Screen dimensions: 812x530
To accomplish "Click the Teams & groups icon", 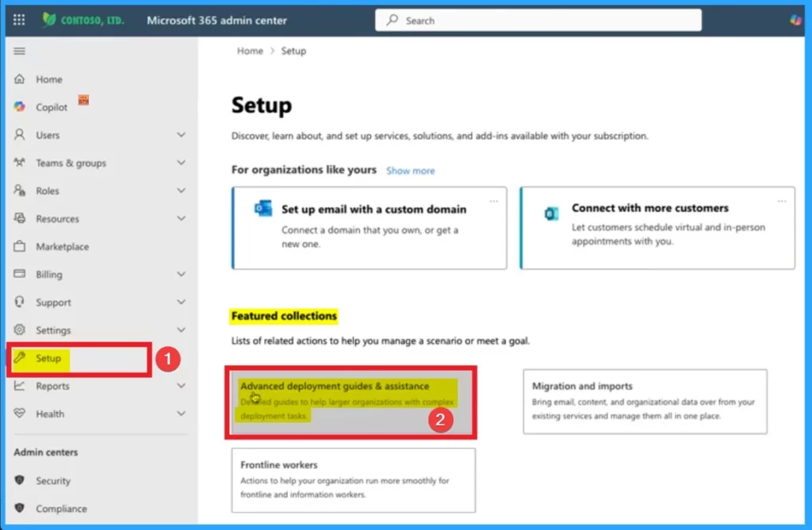I will pyautogui.click(x=19, y=162).
